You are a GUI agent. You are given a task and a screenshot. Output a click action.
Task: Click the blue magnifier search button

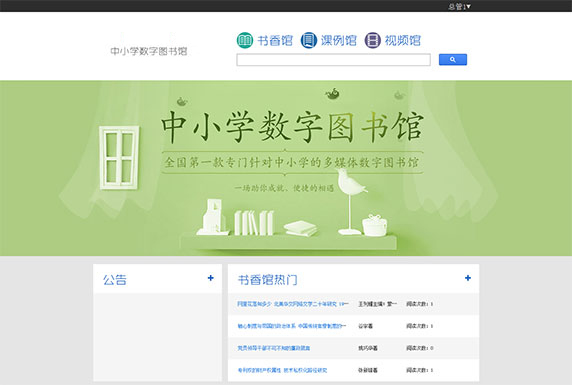click(x=453, y=59)
